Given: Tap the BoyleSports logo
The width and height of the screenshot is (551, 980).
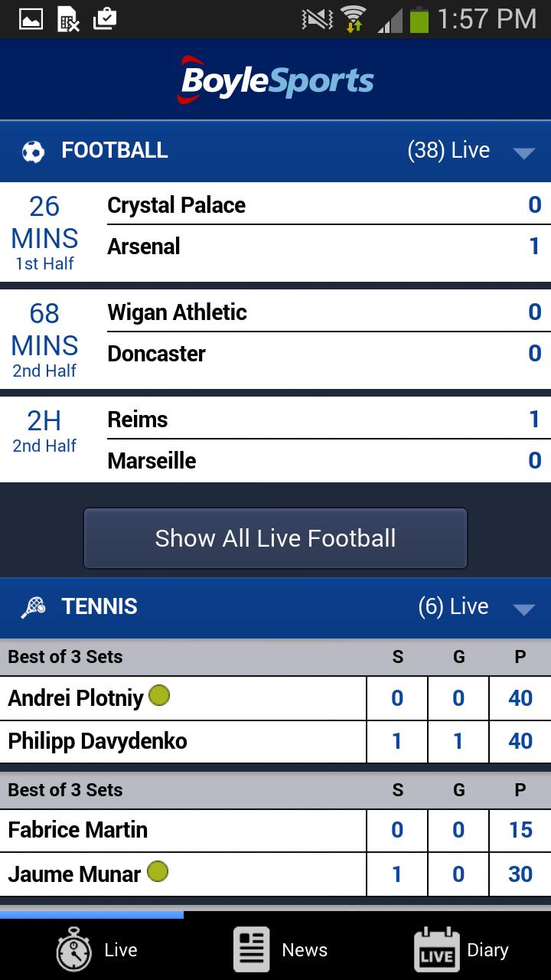Looking at the screenshot, I should tap(275, 80).
